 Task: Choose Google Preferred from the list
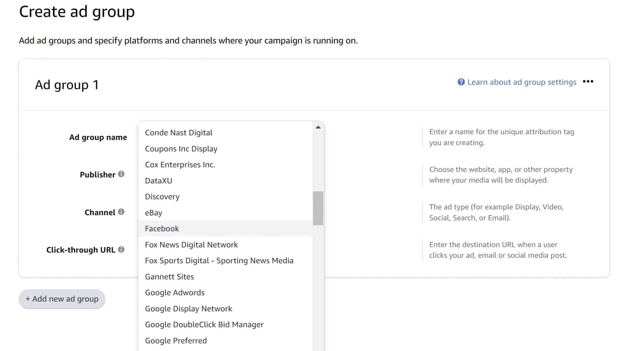[225, 340]
